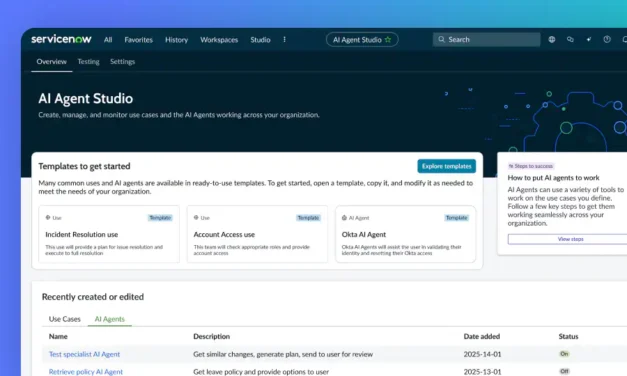
Task: Click the Off status badge
Action: tap(564, 371)
